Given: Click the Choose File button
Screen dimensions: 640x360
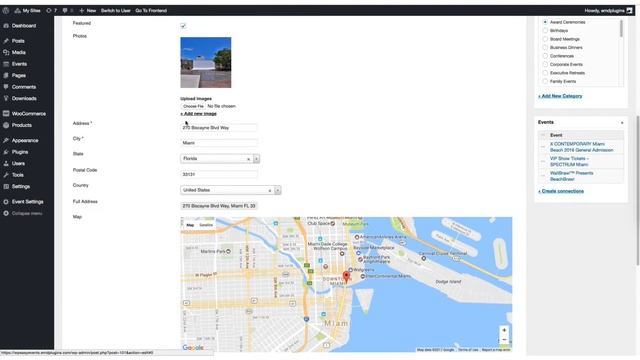Looking at the screenshot, I should (193, 106).
